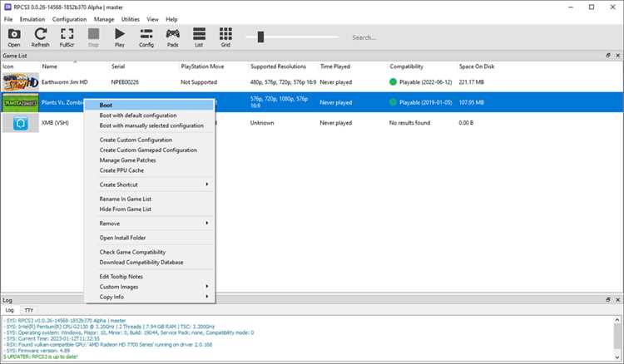Click Plants Vs. Zombies Playable status
Screen dimensions: 624x364
click(x=421, y=102)
